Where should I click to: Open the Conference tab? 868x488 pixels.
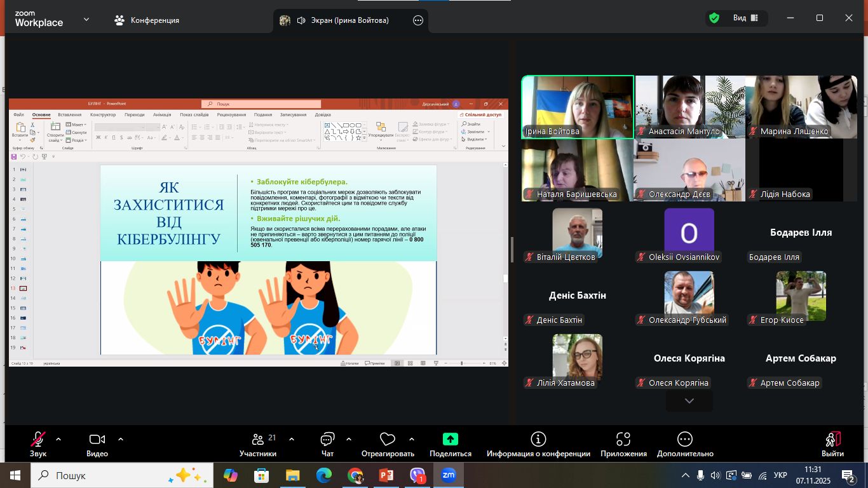tap(147, 20)
